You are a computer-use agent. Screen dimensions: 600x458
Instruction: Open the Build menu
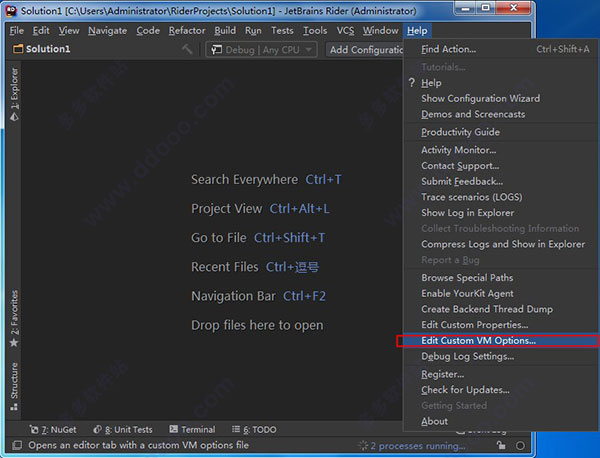click(x=225, y=31)
